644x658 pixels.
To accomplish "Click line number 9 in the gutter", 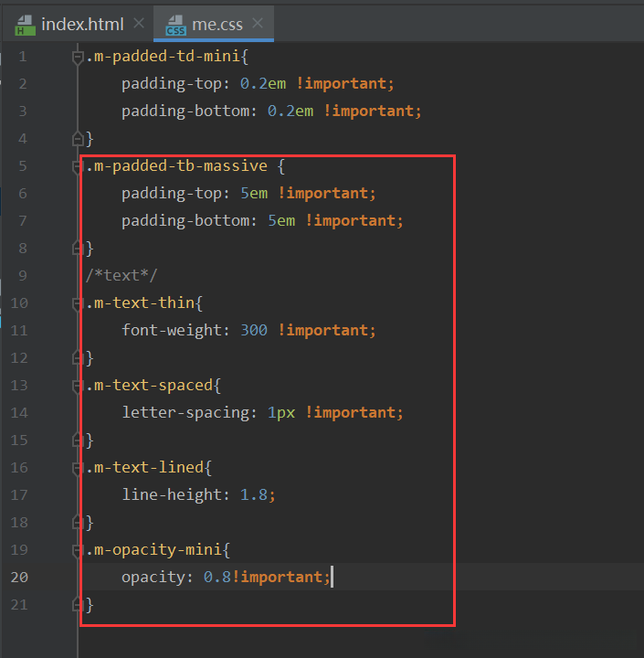I will pos(22,276).
